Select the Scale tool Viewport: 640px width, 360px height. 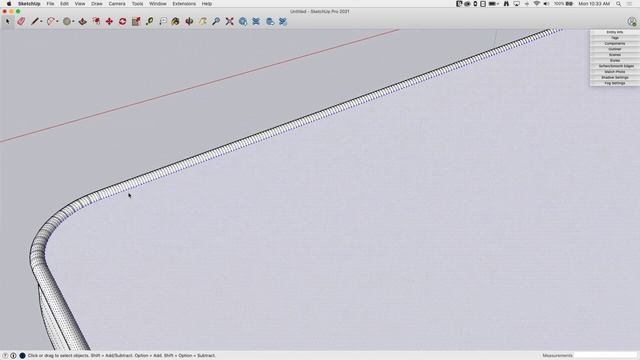[136, 21]
